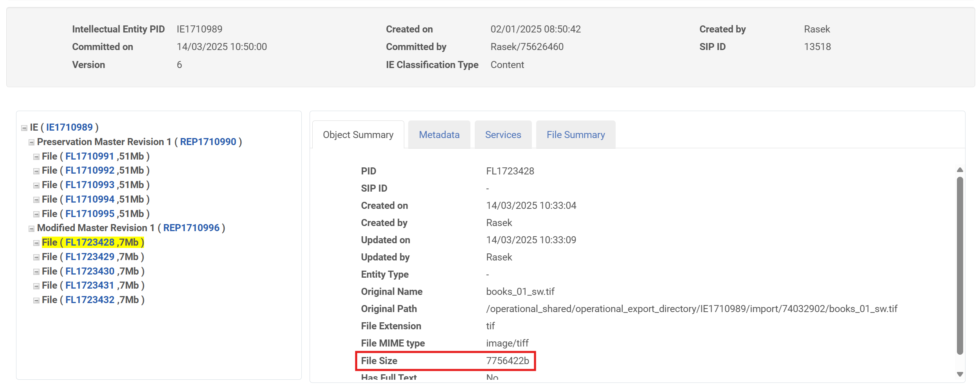Open the Services tab
Screen dimensions: 980x386
point(503,135)
